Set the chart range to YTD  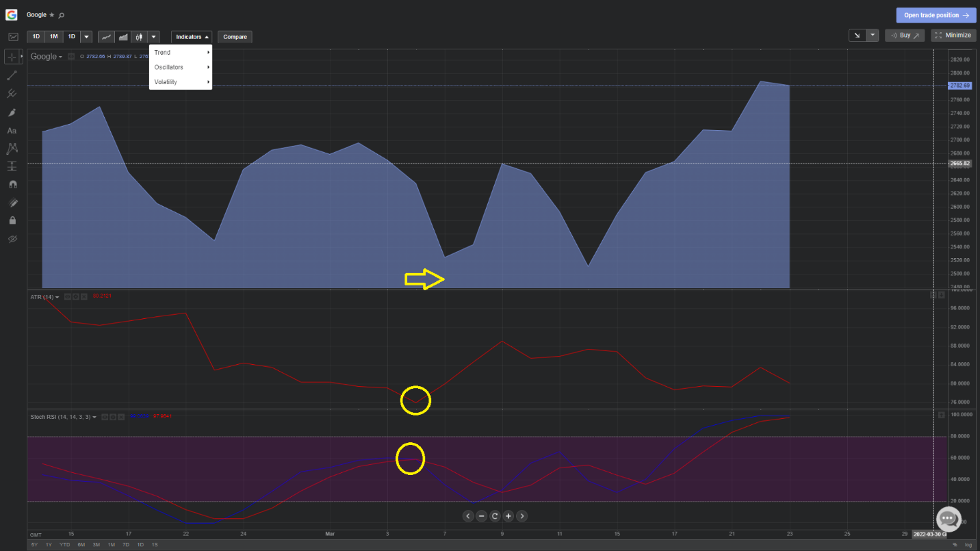pos(64,544)
